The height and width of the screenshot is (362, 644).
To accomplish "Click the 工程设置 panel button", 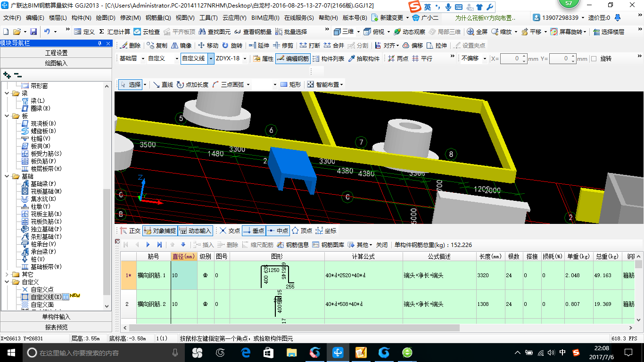I will (56, 53).
